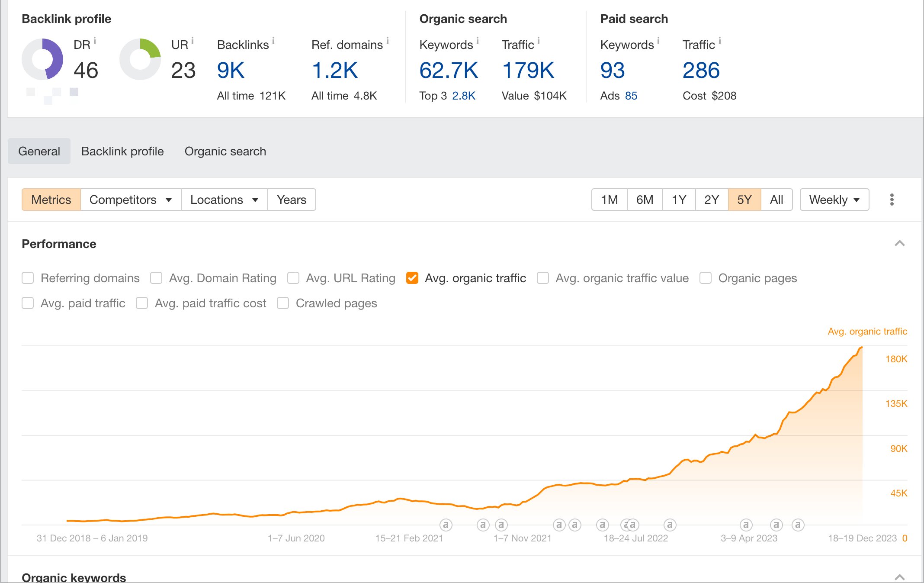924x583 pixels.
Task: Tick the Avg. paid traffic cost checkbox
Action: [x=142, y=303]
